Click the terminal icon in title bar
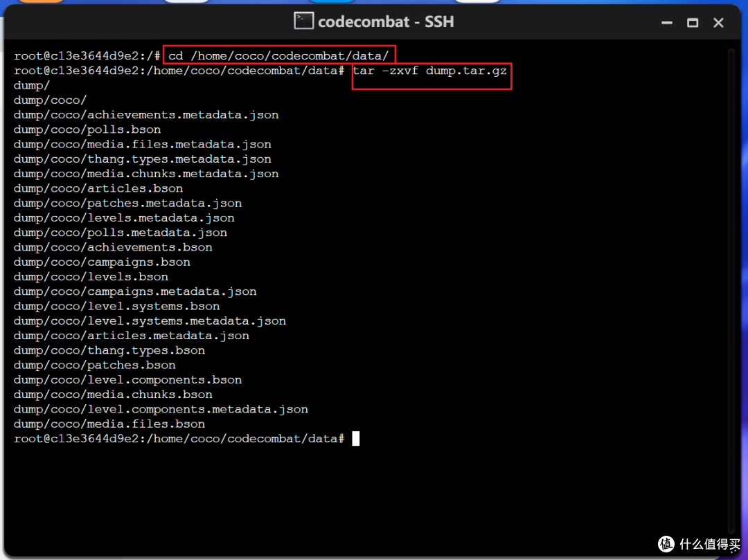Viewport: 748px width, 560px height. coord(303,21)
